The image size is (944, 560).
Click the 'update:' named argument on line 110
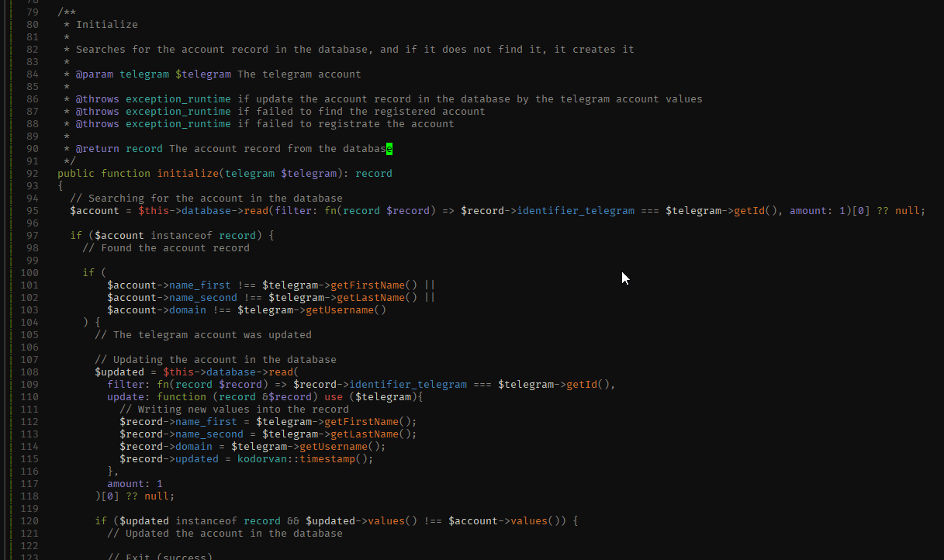128,397
